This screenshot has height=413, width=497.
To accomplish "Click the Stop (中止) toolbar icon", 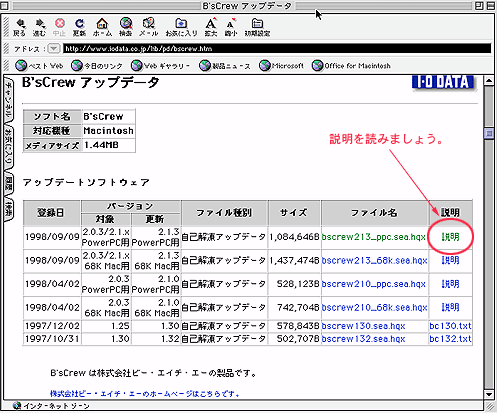I will coord(60,27).
